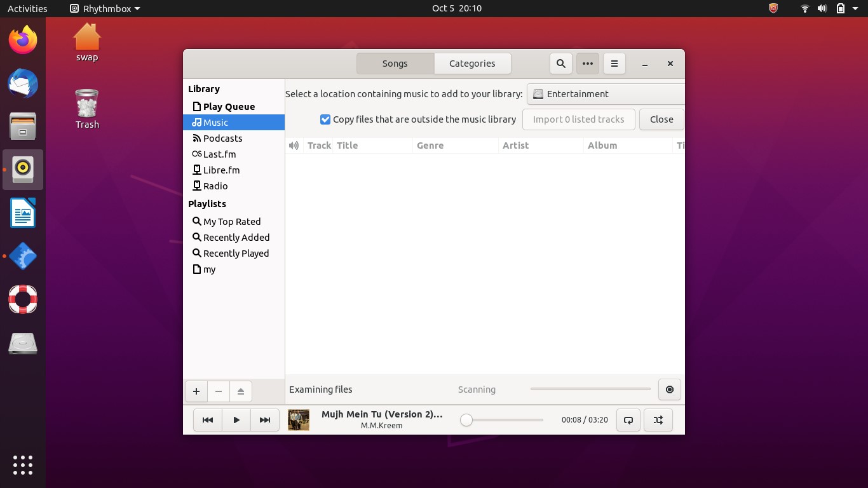Click the Close button in import bar
The image size is (868, 488).
click(x=661, y=119)
